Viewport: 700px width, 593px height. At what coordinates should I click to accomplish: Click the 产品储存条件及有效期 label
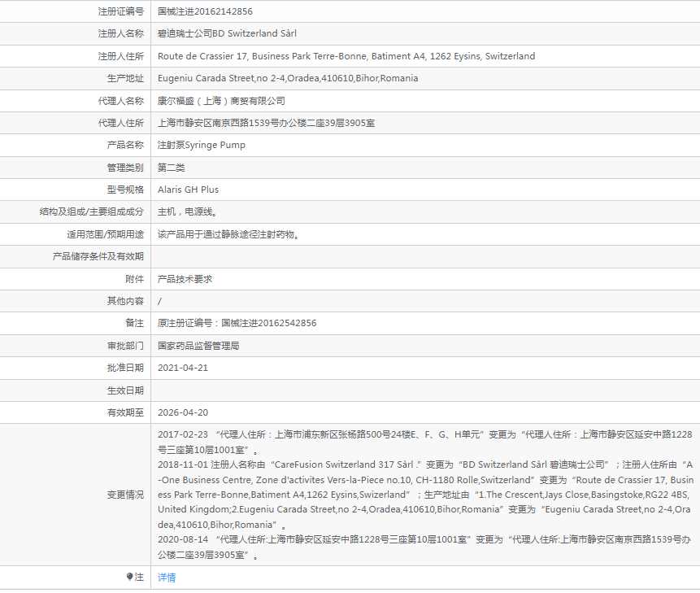pyautogui.click(x=98, y=256)
